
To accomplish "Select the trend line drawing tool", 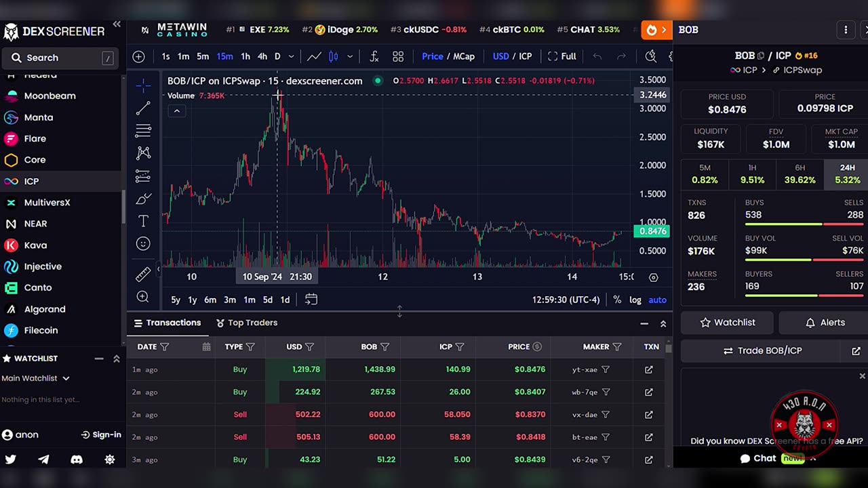I will [143, 108].
